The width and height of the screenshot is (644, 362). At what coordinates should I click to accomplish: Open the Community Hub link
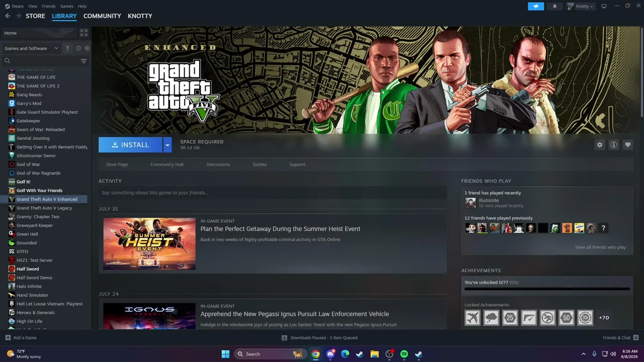tap(167, 164)
